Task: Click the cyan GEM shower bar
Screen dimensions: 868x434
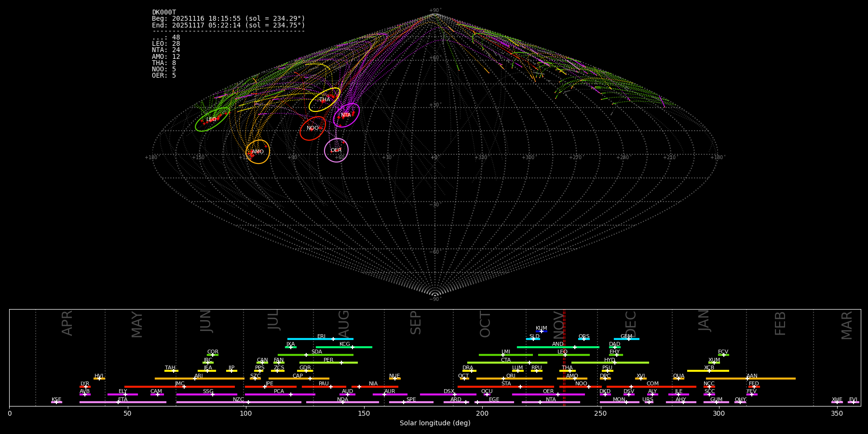Action: point(626,339)
